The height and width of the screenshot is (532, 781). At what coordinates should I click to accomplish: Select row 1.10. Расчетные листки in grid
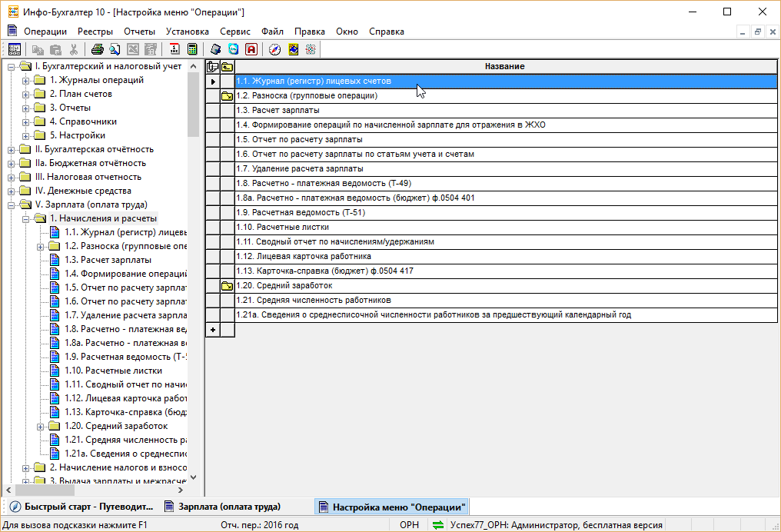pos(506,227)
